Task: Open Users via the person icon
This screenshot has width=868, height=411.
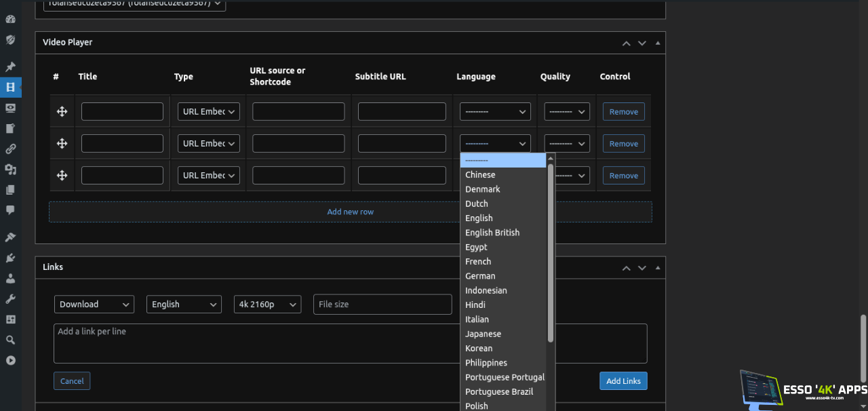Action: pos(10,278)
